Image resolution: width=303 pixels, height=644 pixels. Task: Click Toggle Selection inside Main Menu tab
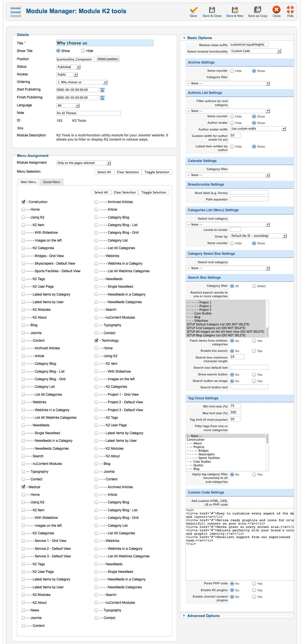[154, 192]
